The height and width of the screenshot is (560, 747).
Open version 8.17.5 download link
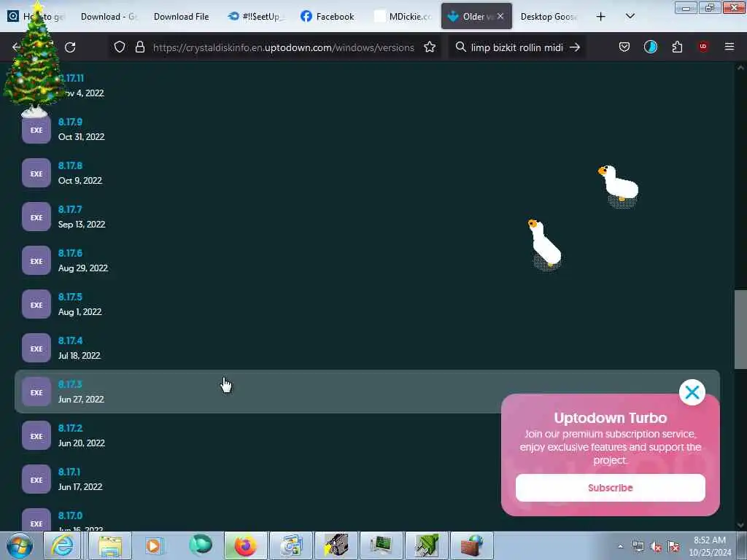(70, 297)
